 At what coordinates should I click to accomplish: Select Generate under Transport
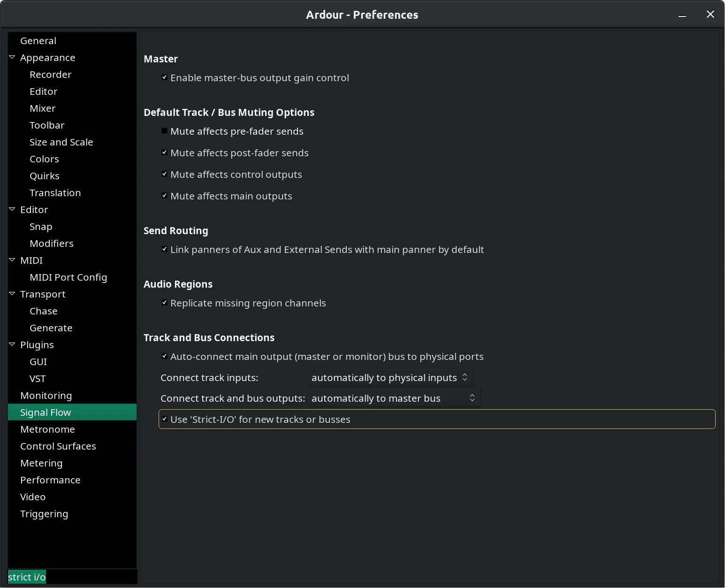tap(51, 328)
